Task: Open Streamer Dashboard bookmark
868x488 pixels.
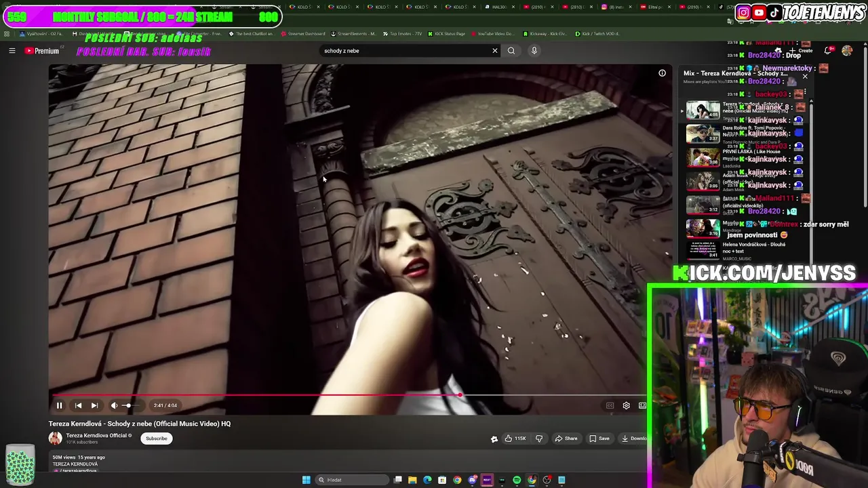Action: pos(303,33)
